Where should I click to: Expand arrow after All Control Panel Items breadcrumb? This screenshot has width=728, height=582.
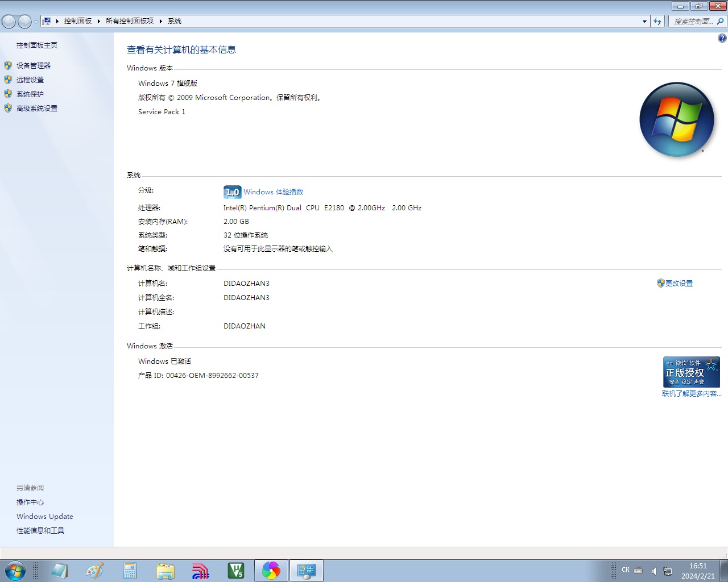(161, 21)
